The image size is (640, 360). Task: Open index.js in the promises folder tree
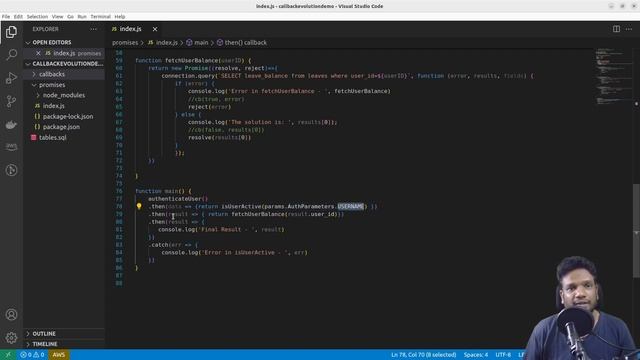click(x=64, y=106)
